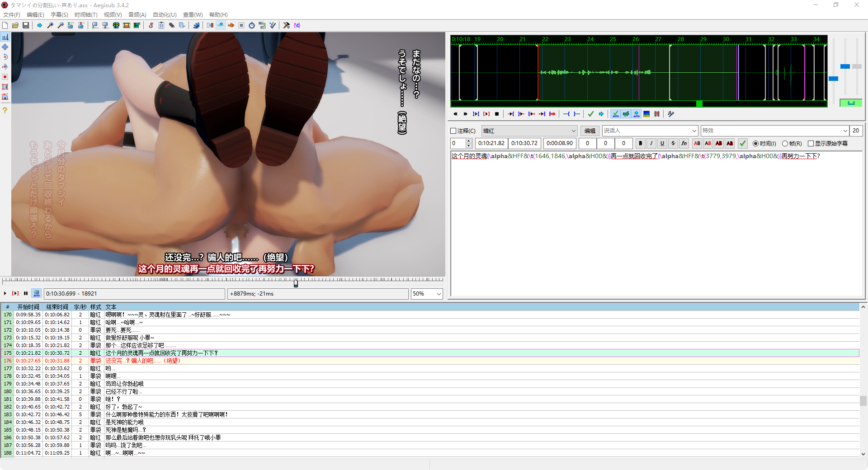Toggle video auto-scroll button beside pause
The image size is (868, 470).
[x=37, y=293]
